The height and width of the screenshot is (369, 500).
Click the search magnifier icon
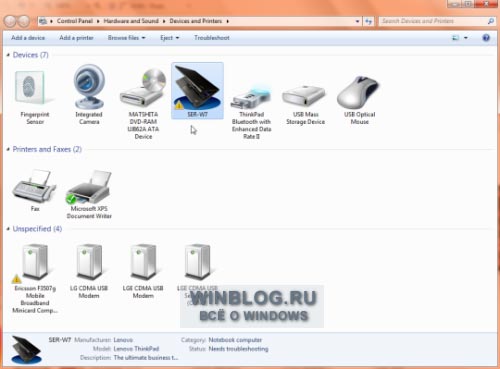[491, 21]
